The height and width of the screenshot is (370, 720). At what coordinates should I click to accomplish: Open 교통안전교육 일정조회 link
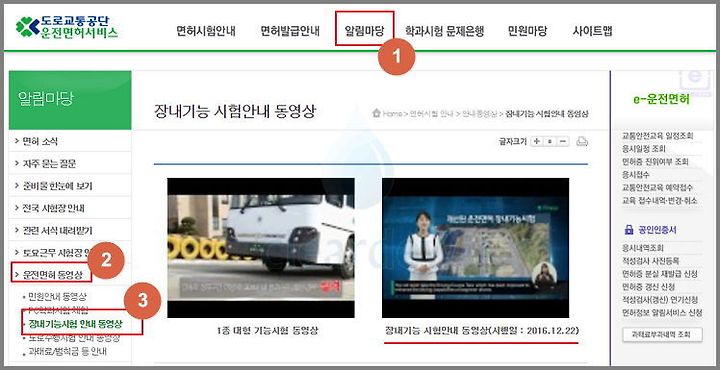[657, 136]
